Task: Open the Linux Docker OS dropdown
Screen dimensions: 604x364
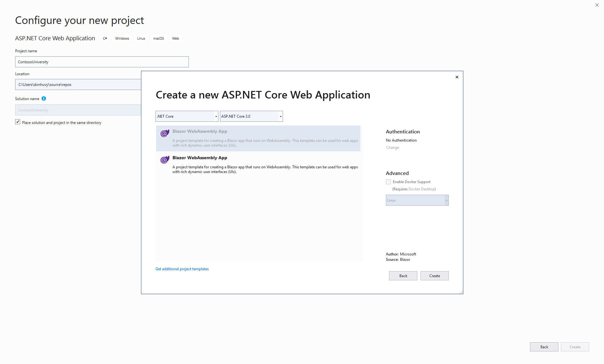Action: (x=446, y=200)
